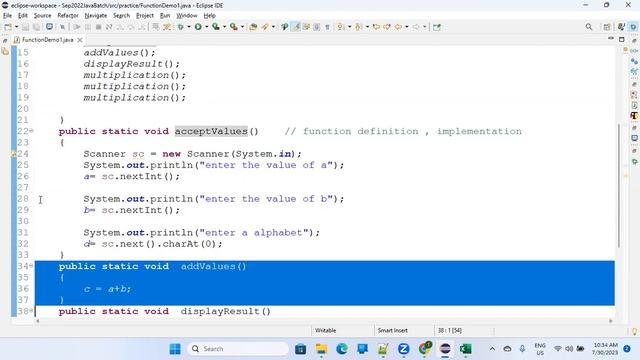Click the Resume debug icon
The width and height of the screenshot is (640, 360).
(76, 27)
